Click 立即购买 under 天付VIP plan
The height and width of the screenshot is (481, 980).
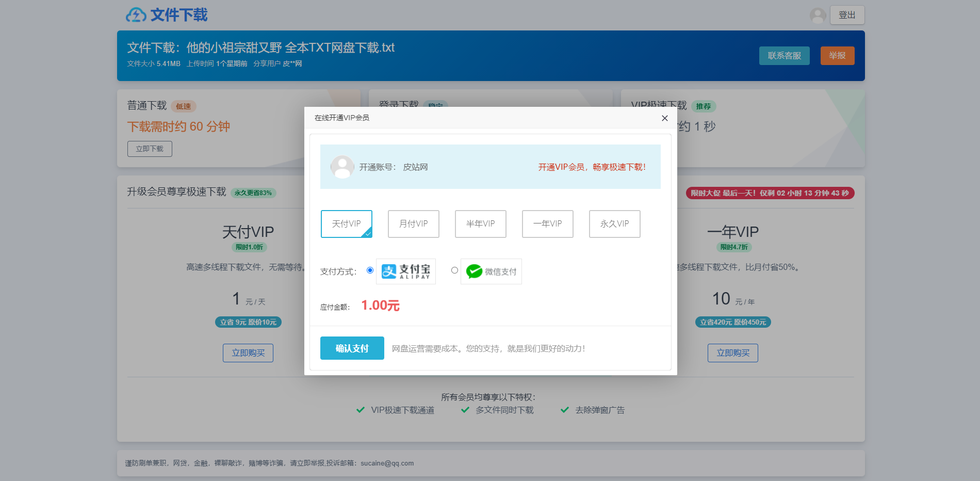pyautogui.click(x=248, y=353)
